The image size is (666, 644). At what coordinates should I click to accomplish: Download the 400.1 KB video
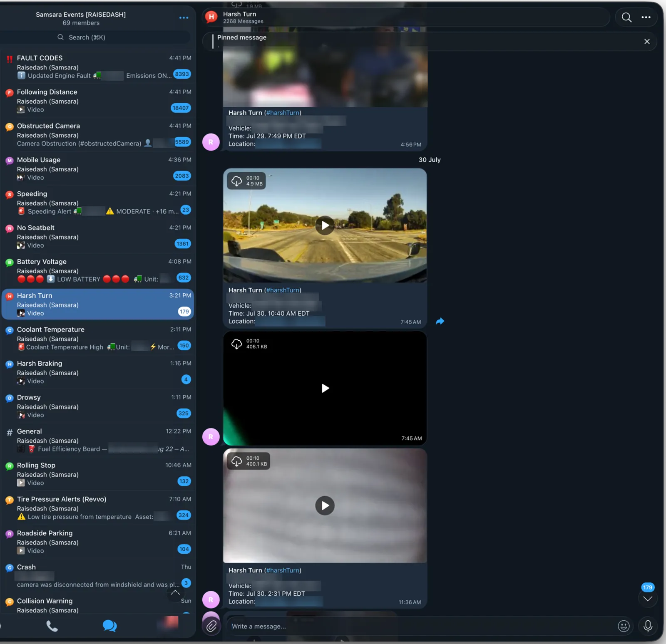[x=236, y=461]
